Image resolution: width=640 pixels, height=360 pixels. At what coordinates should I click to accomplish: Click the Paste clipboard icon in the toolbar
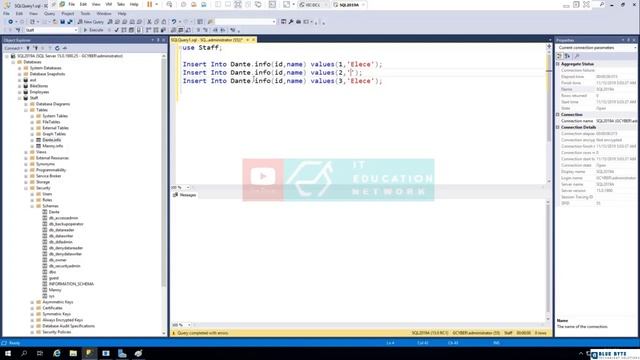(x=164, y=22)
